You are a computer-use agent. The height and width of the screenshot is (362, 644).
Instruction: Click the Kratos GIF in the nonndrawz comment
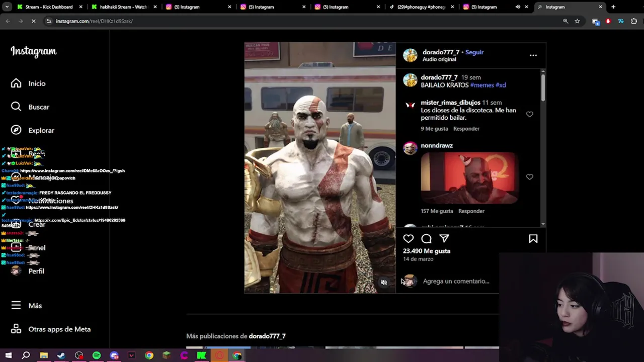[469, 178]
